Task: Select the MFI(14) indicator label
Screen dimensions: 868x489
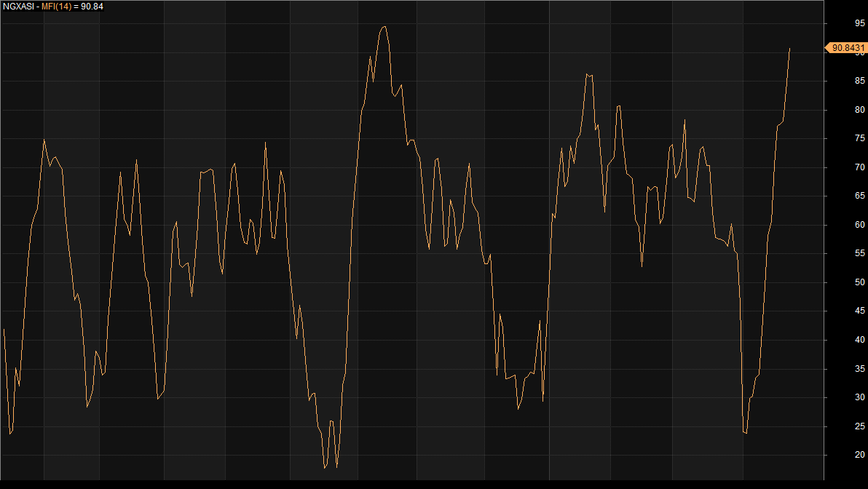Action: tap(57, 7)
